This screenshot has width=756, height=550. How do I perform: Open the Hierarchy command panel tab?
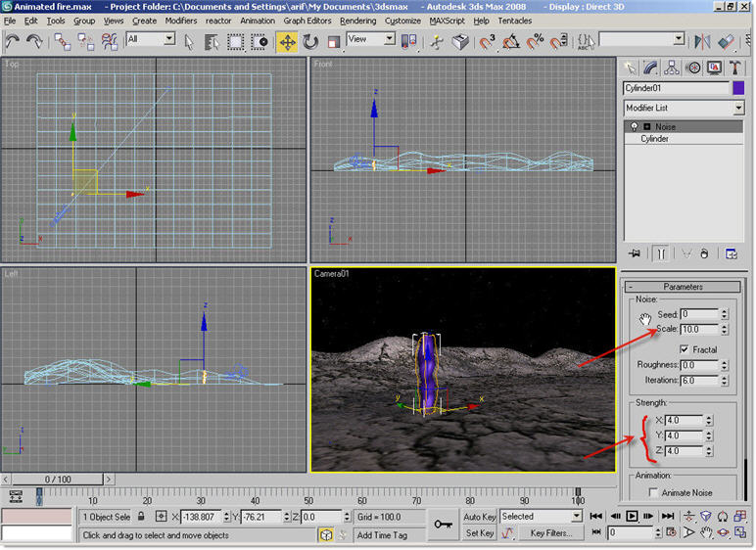673,68
